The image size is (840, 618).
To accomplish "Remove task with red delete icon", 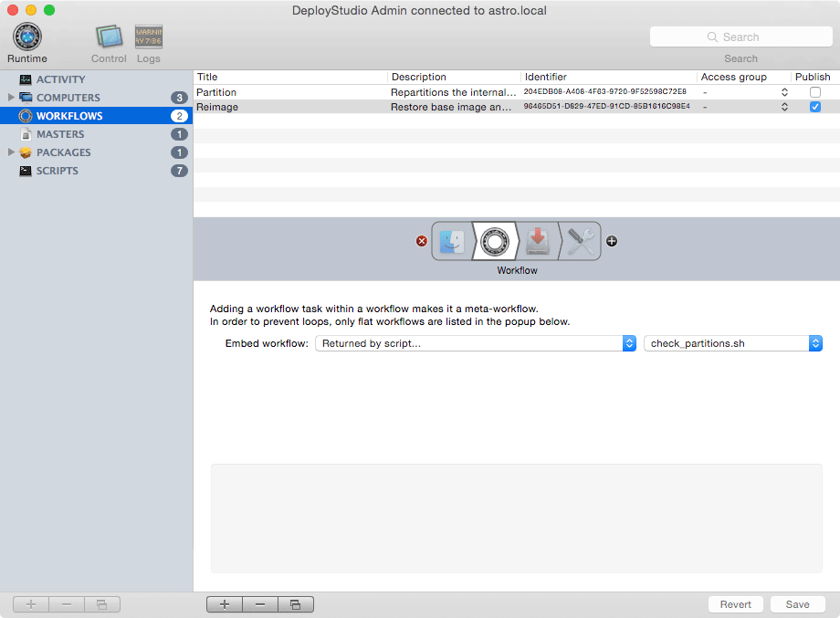I will [x=422, y=241].
